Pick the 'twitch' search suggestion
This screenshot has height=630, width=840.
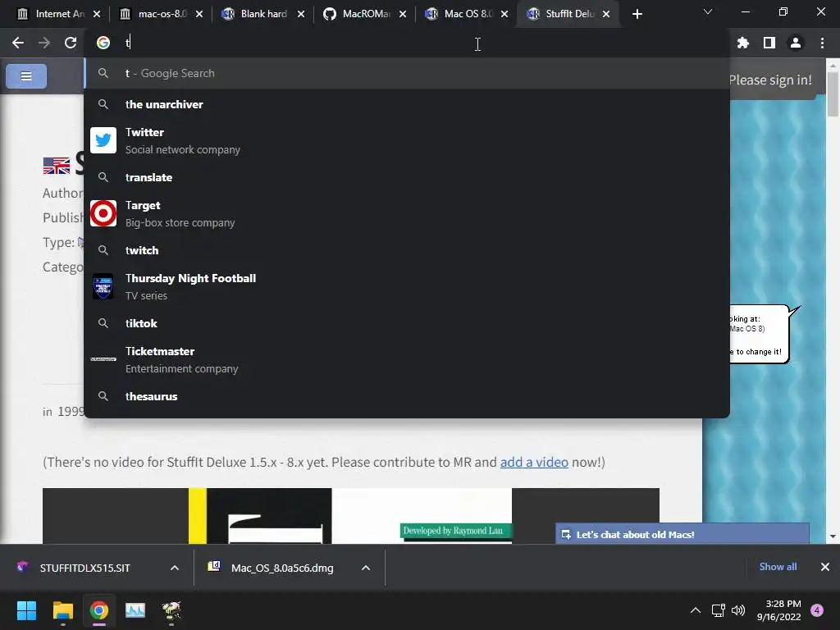point(407,250)
